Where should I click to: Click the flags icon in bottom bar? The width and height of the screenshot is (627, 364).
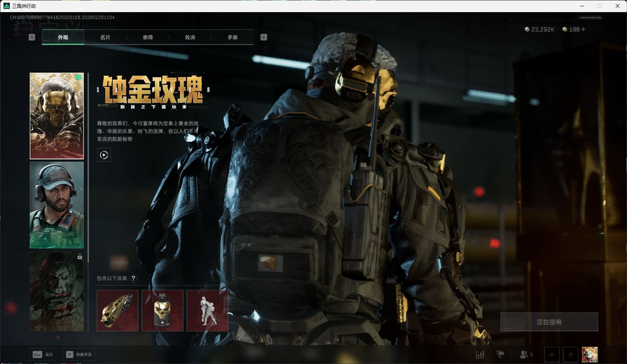tap(500, 354)
